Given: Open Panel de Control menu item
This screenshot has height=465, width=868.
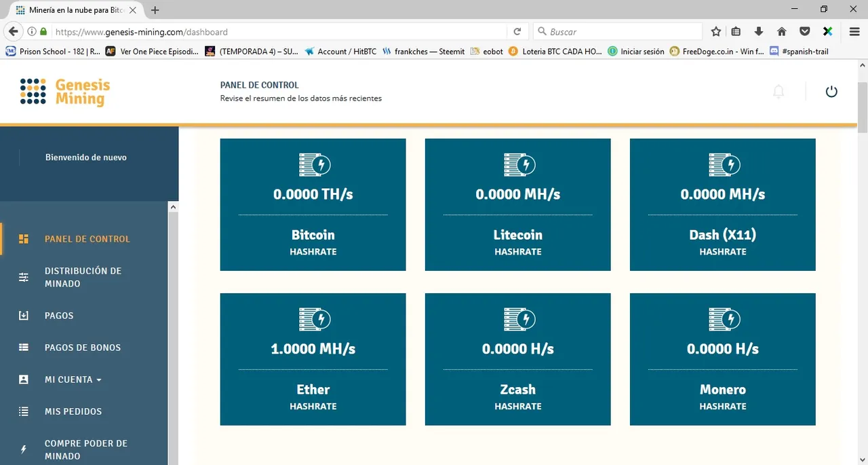Looking at the screenshot, I should (87, 239).
